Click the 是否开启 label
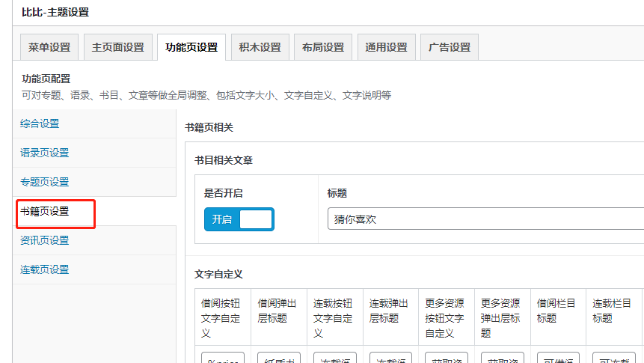The image size is (644, 363). (x=224, y=193)
